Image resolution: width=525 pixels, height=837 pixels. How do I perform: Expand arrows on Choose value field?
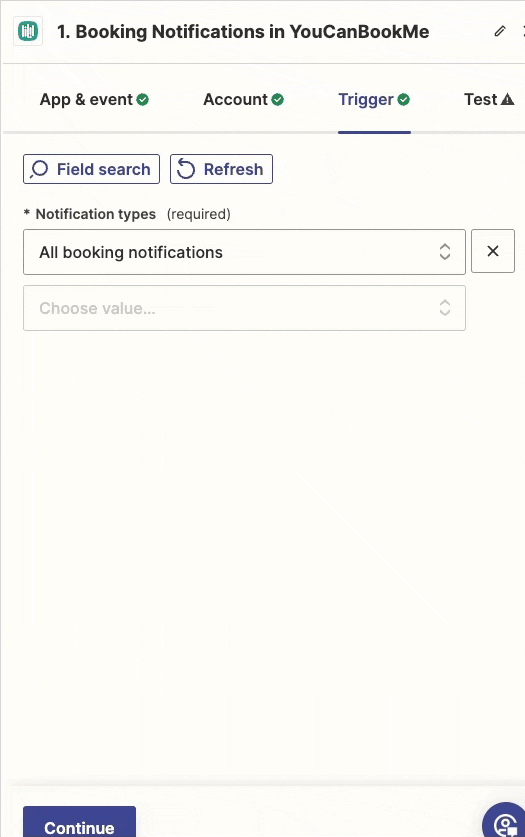445,308
